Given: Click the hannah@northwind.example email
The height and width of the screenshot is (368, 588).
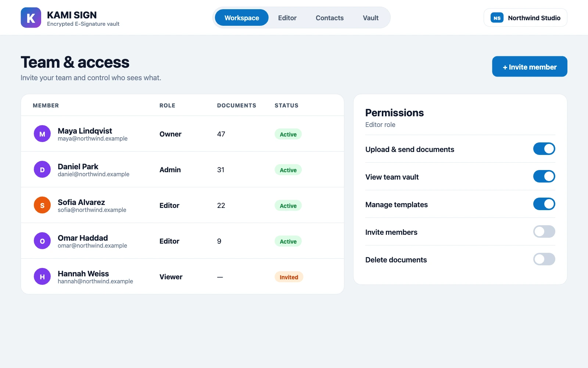Looking at the screenshot, I should click(95, 281).
